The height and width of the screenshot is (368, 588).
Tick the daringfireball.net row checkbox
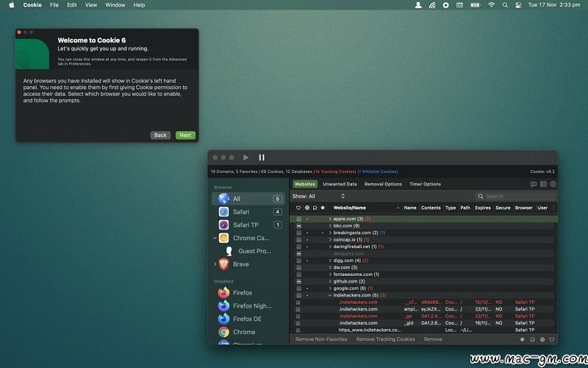tap(298, 247)
